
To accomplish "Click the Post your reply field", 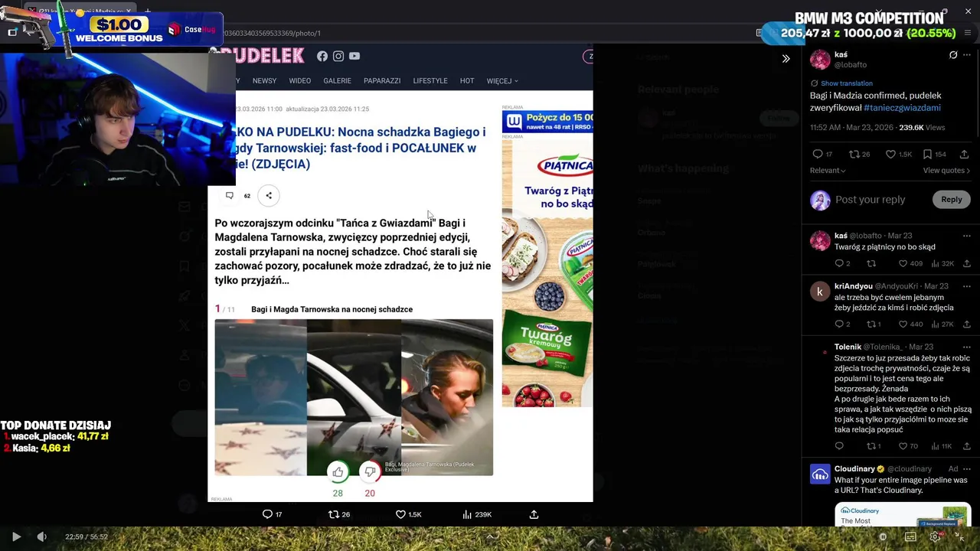I will pos(870,200).
